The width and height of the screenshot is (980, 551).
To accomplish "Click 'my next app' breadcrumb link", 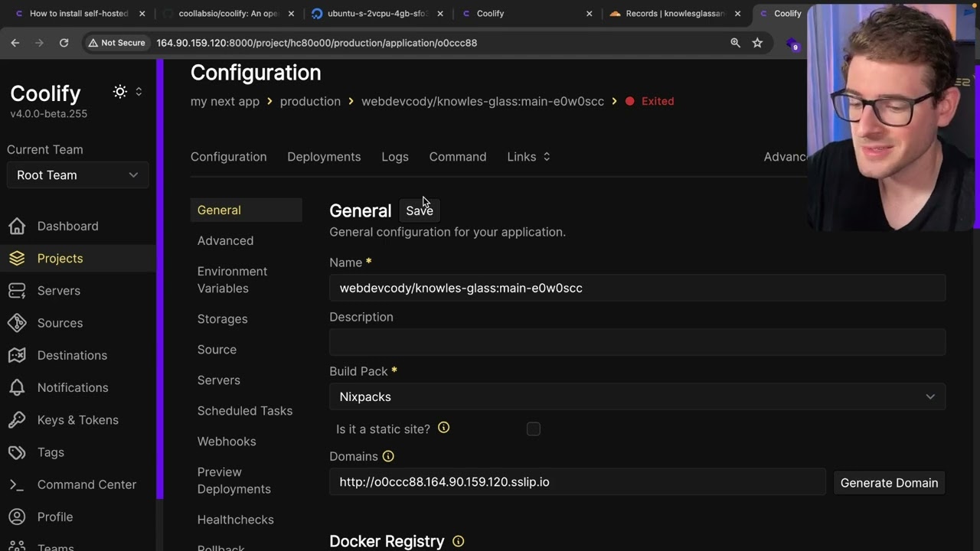I will coord(225,101).
